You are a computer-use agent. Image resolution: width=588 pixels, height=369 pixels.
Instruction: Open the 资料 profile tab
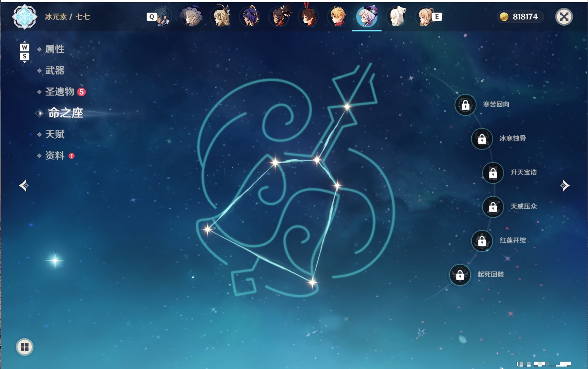(55, 155)
